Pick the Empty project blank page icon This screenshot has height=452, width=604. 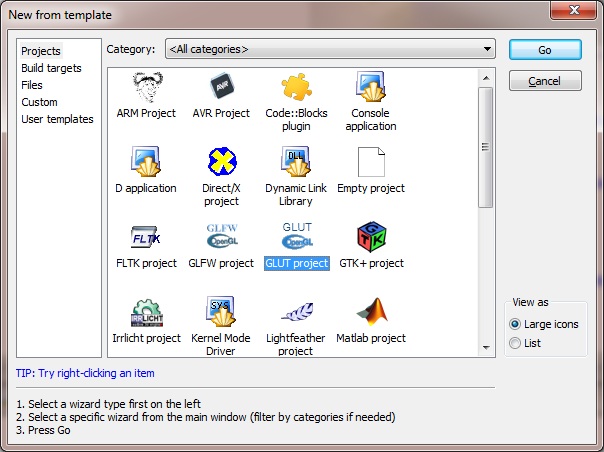tap(371, 162)
